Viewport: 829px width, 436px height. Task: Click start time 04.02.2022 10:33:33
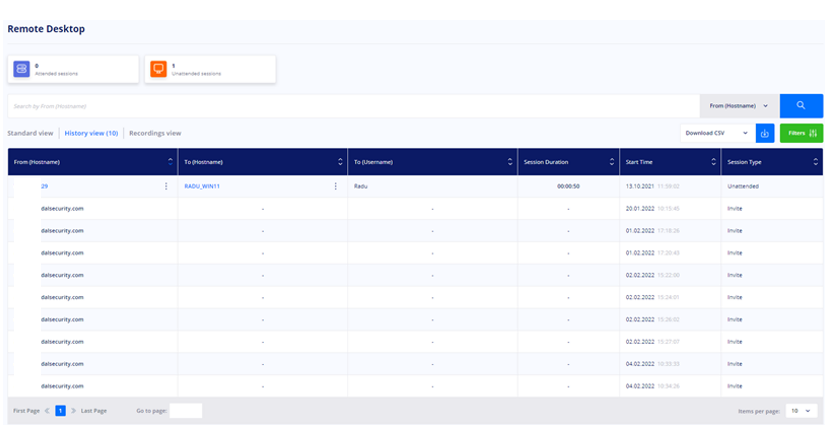652,364
